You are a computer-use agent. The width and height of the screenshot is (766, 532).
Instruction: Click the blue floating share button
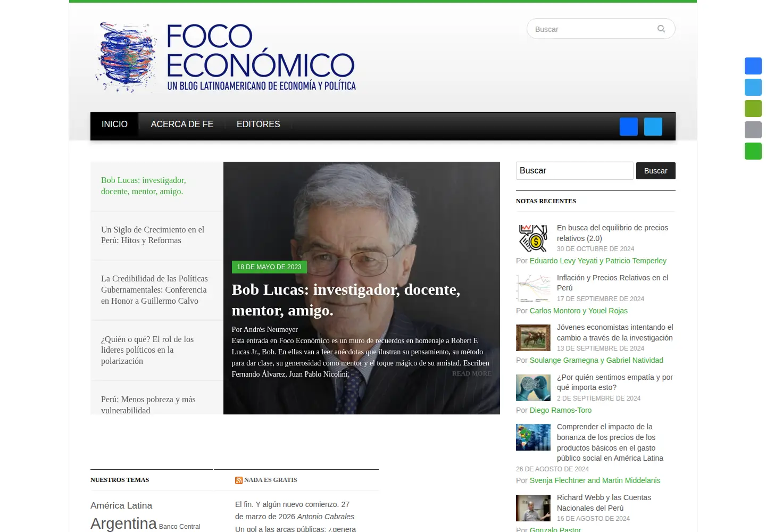tap(753, 66)
